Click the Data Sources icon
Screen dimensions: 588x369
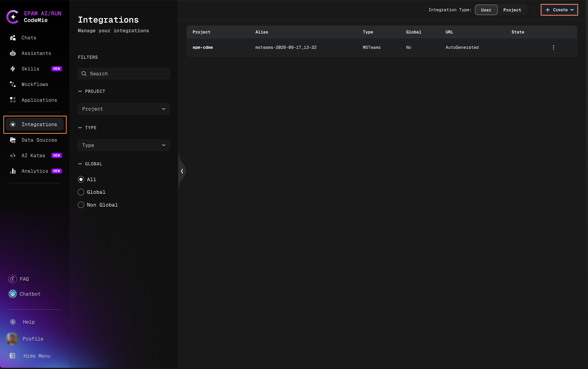13,140
